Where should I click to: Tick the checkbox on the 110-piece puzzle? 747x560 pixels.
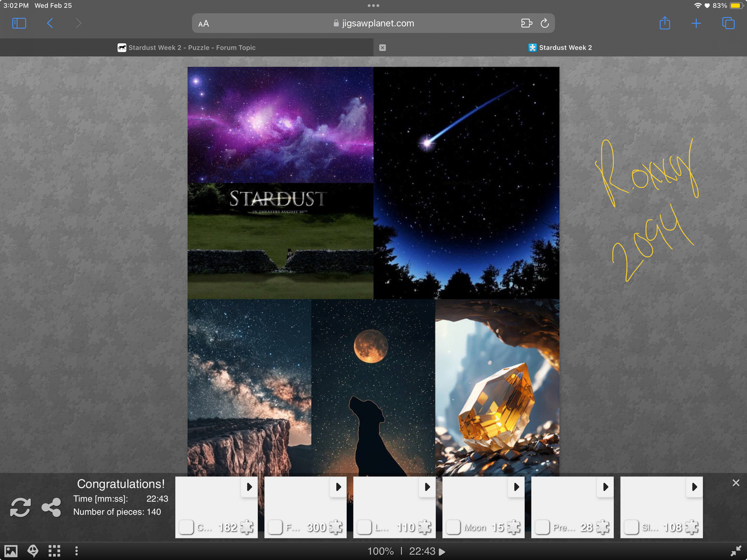point(364,527)
